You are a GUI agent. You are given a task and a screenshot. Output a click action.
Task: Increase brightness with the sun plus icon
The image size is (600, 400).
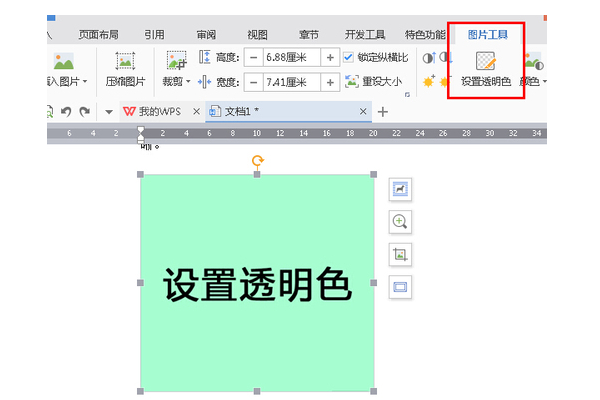click(429, 81)
